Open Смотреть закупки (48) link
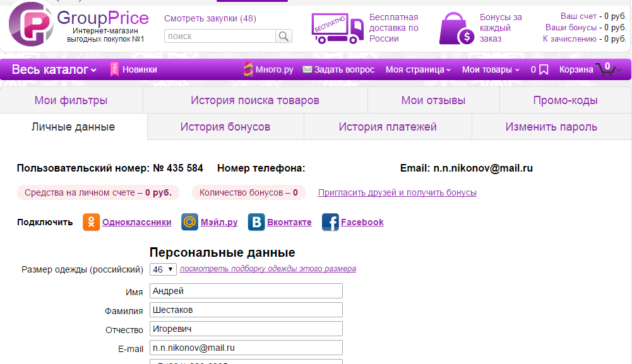 [x=210, y=18]
